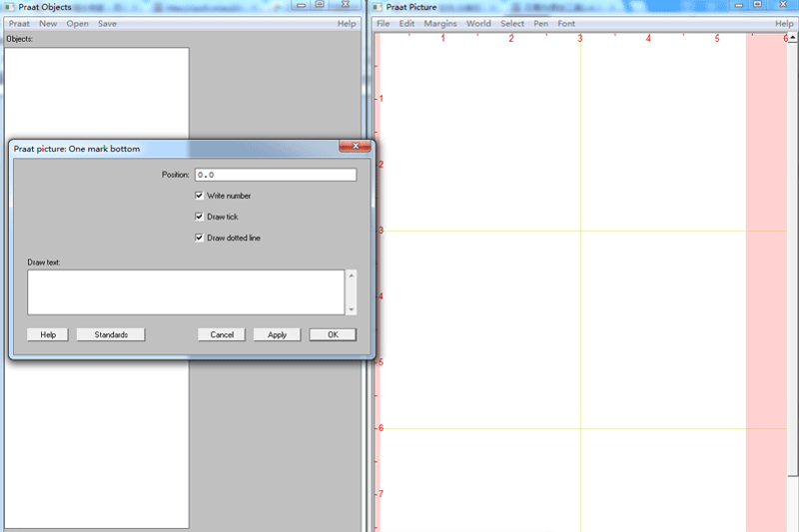Confirm the dialog with OK
This screenshot has width=799, height=532.
[333, 334]
